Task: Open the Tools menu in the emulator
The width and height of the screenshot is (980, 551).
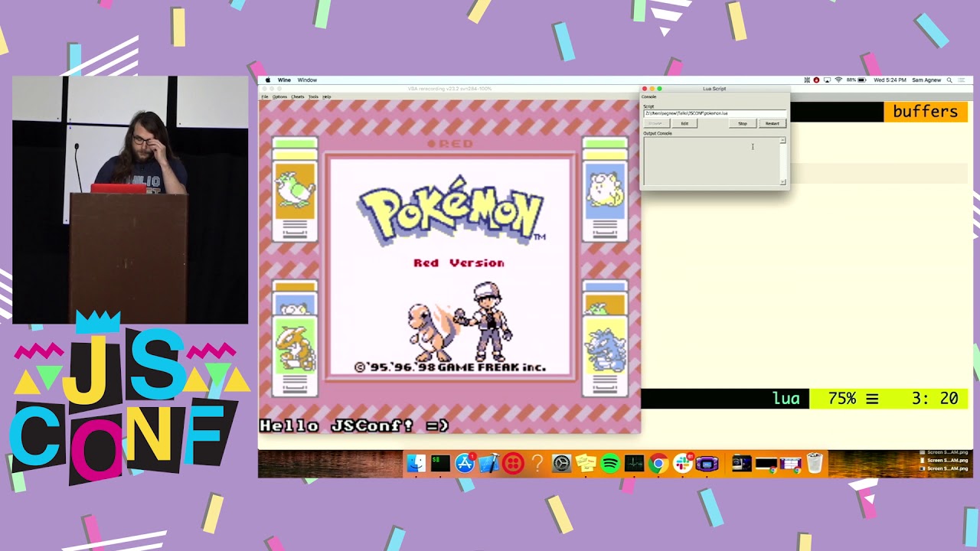Action: pos(312,96)
